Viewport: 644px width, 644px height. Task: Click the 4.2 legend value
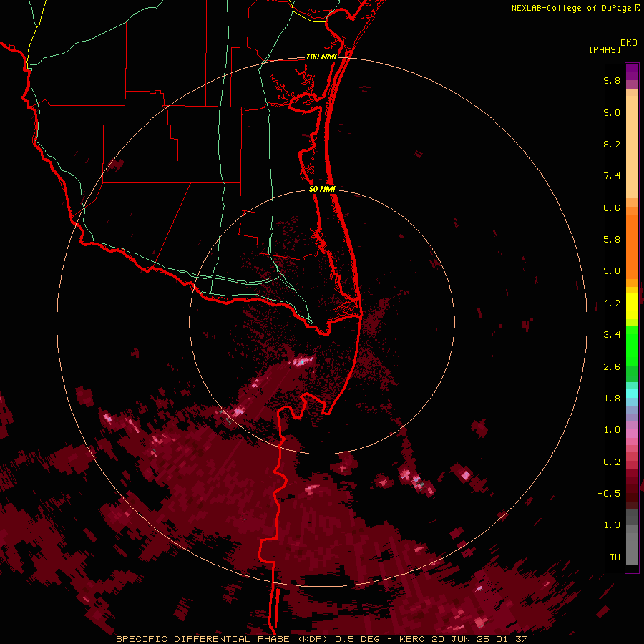(x=612, y=303)
